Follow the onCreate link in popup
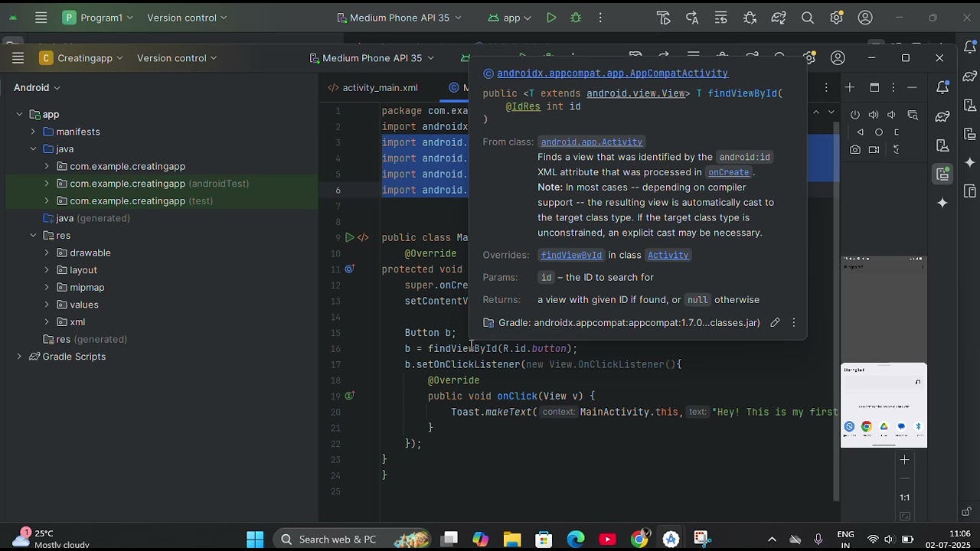The width and height of the screenshot is (980, 551). point(728,172)
